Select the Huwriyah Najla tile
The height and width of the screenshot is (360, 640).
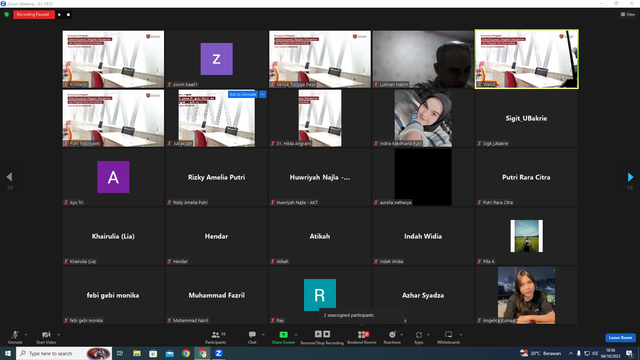tap(320, 177)
